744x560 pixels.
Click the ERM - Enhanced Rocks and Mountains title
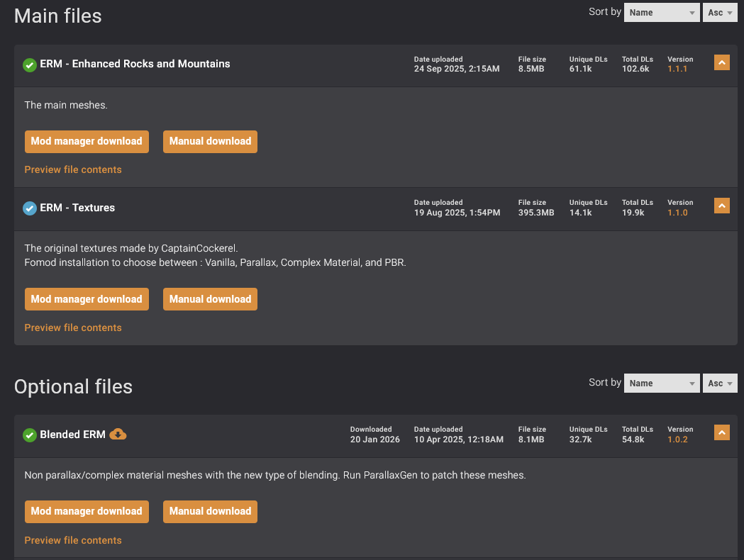pyautogui.click(x=135, y=64)
